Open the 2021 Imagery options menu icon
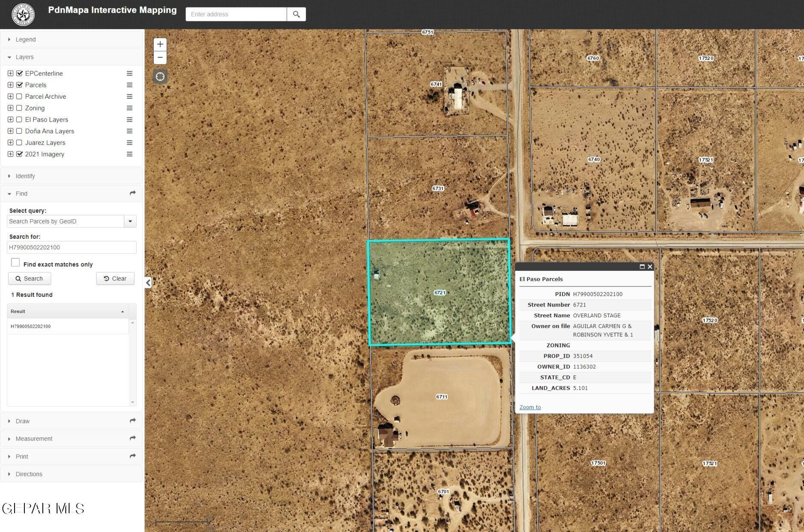The height and width of the screenshot is (532, 804). [x=129, y=154]
